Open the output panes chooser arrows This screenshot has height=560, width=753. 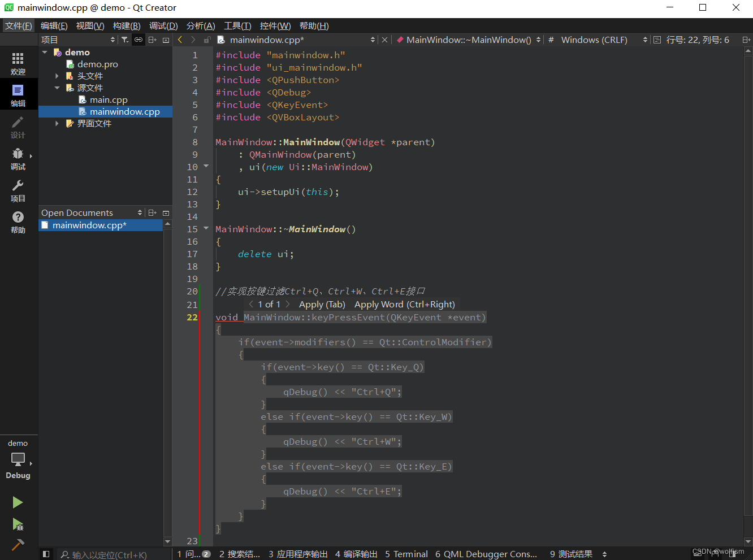coord(604,554)
